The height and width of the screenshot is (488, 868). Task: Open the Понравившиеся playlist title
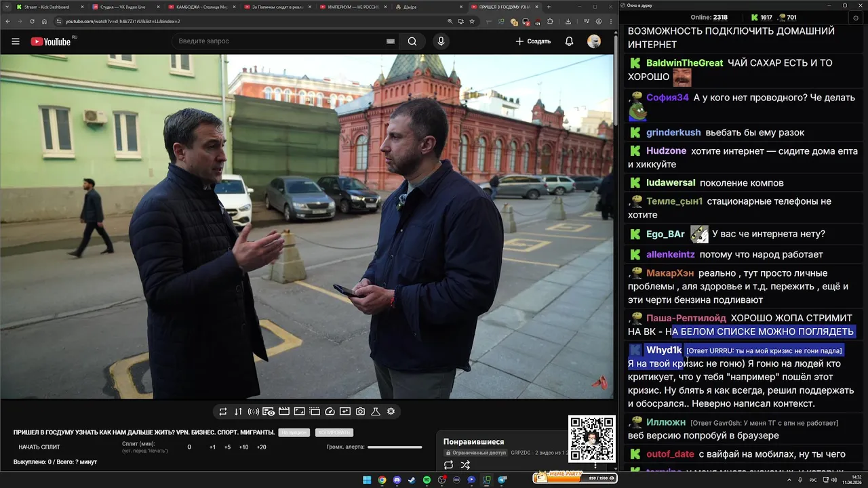[x=473, y=442]
